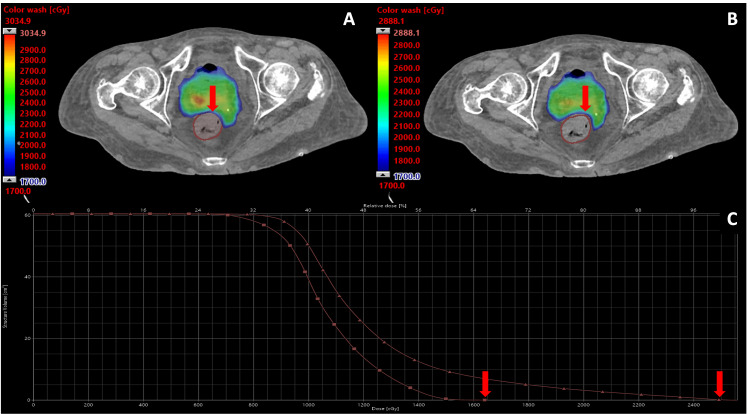The image size is (750, 414).
Task: Click the 1800.0 scale label in panel B
Action: click(x=408, y=161)
